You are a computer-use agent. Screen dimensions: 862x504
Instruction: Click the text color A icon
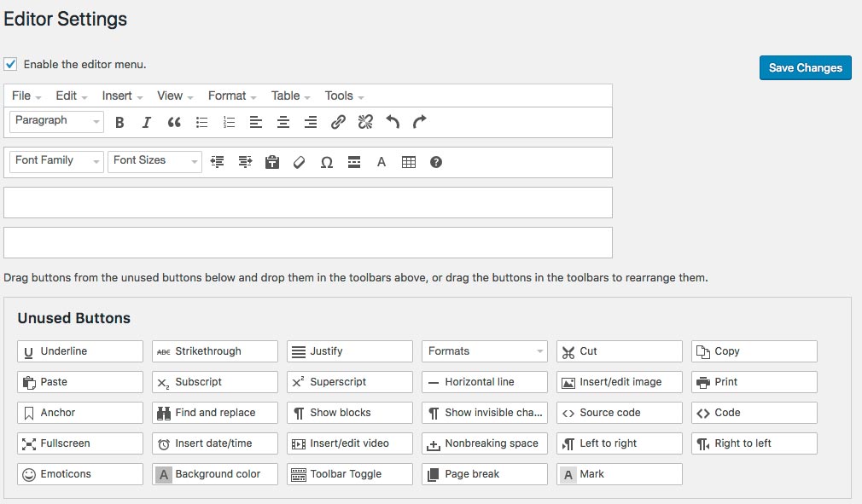coord(381,162)
